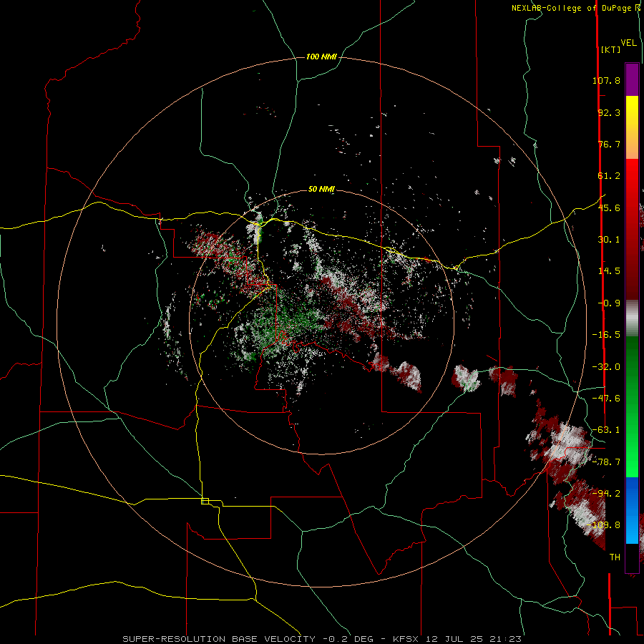The height and width of the screenshot is (644, 644).
Task: Pick the purple segment of the color bar
Action: pos(632,79)
